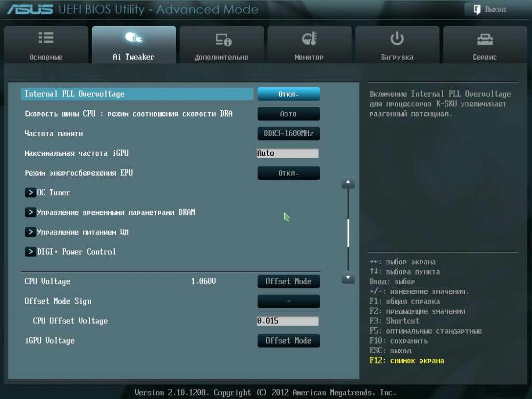Image resolution: width=532 pixels, height=399 pixels.
Task: Open the Авто dropdown for CPU bus speed
Action: (288, 114)
